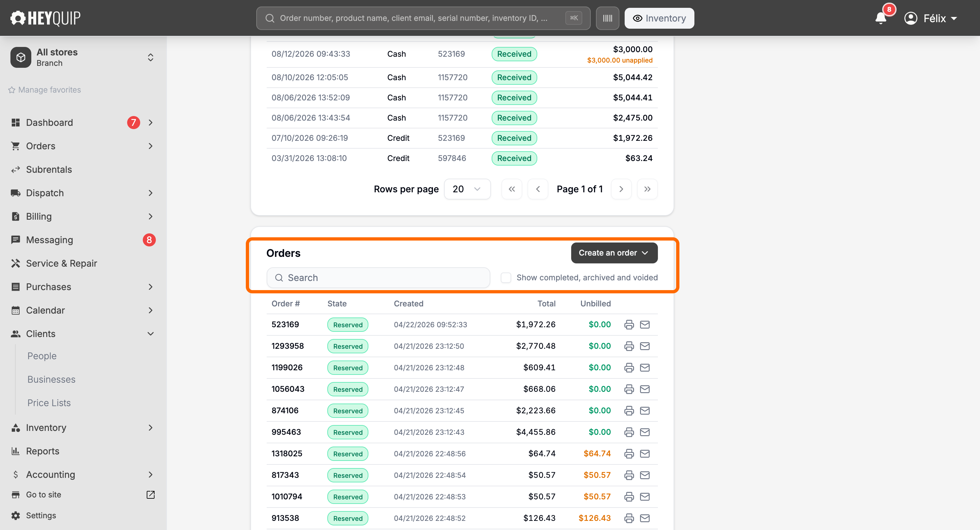Select Price Lists under Clients

(x=49, y=403)
